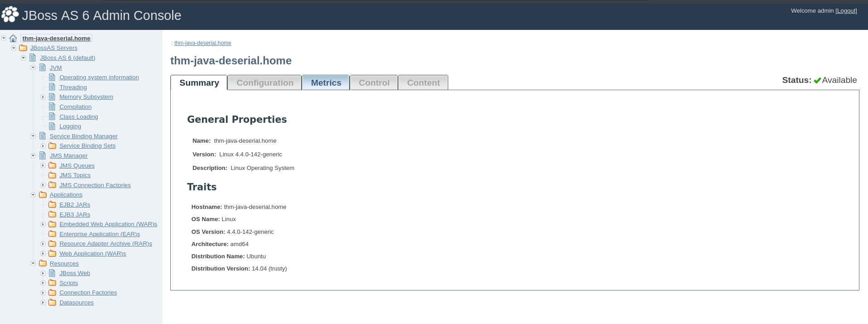Click the thm-java-deserial.home breadcrumb link

(x=203, y=43)
